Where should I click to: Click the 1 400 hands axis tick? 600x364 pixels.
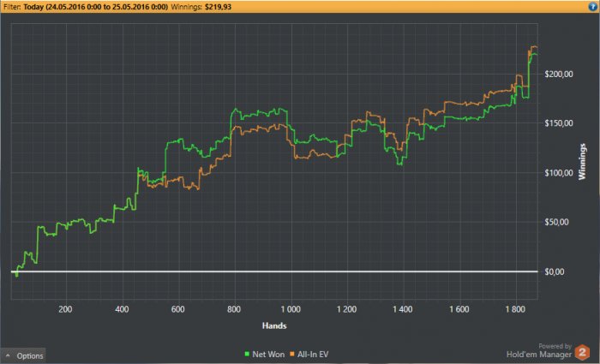pos(403,309)
